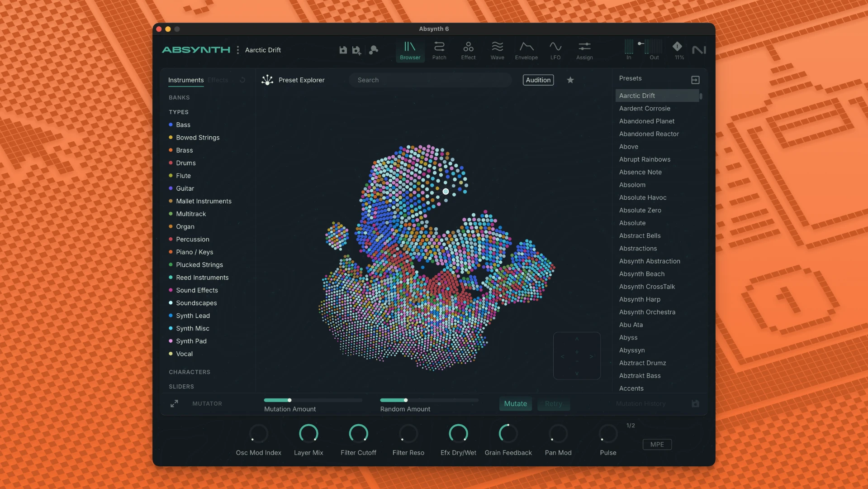Adjust the Mutation Amount slider

(289, 400)
